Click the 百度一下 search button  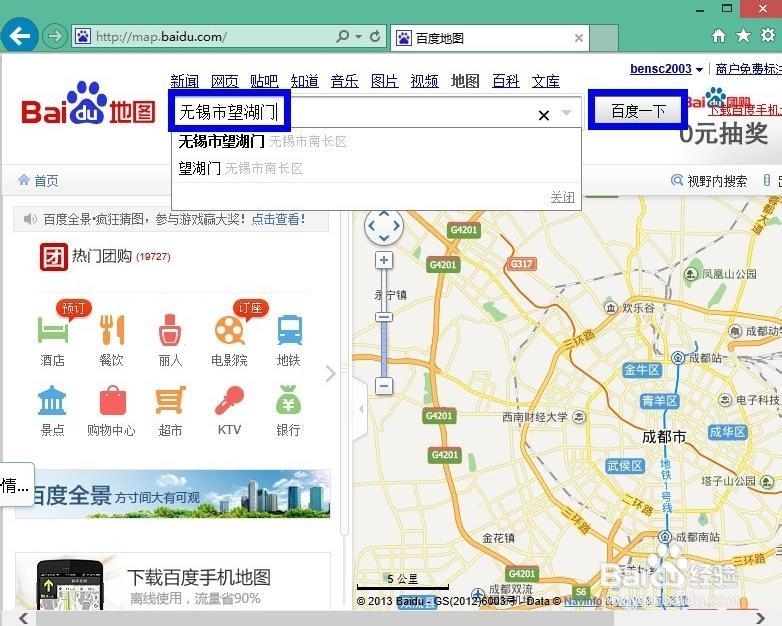pos(638,111)
